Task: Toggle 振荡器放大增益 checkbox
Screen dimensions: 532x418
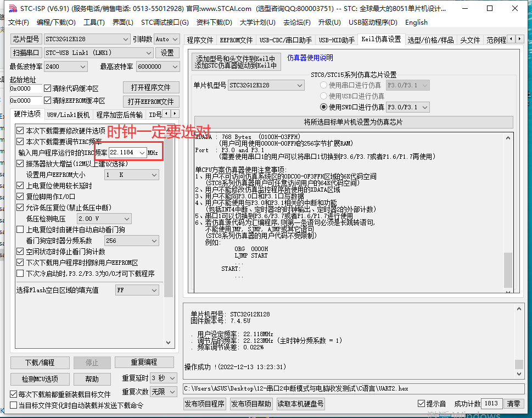Action: [x=20, y=164]
